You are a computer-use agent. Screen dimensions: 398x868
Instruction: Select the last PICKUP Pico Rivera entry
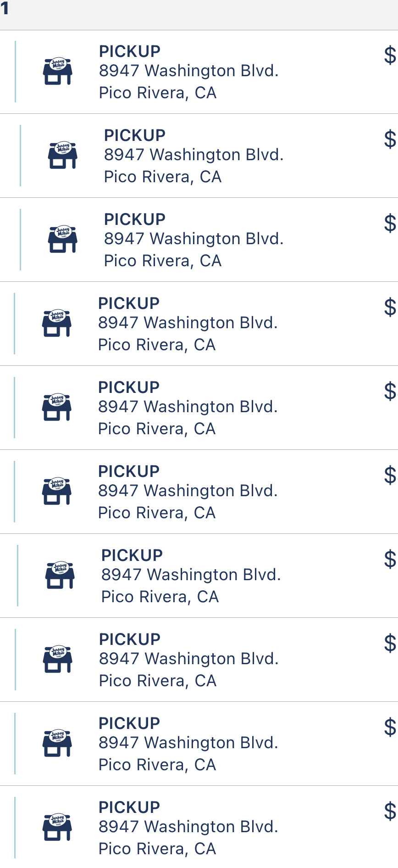(x=188, y=828)
